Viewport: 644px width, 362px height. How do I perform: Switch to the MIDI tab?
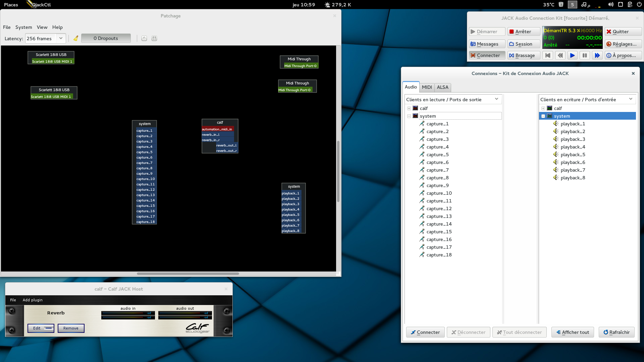coord(427,87)
